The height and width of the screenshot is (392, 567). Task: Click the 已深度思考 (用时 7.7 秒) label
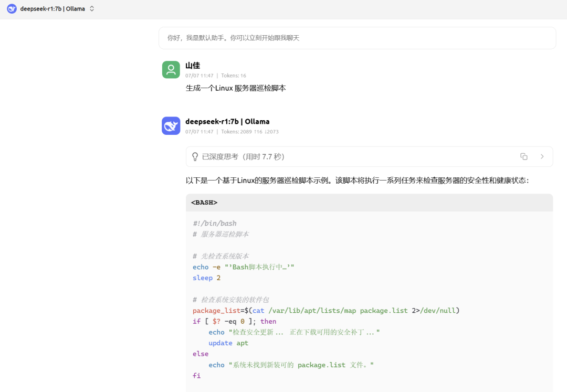point(243,157)
